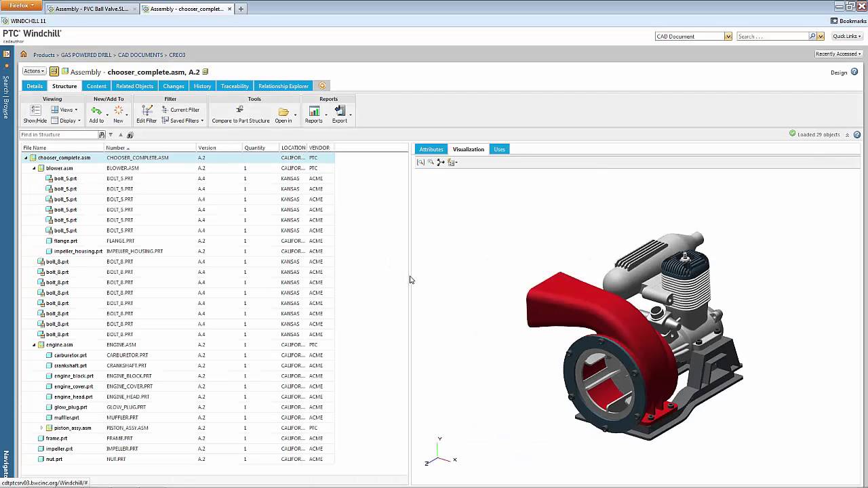Open the Edit Filter tool
The image size is (868, 488).
coord(146,114)
